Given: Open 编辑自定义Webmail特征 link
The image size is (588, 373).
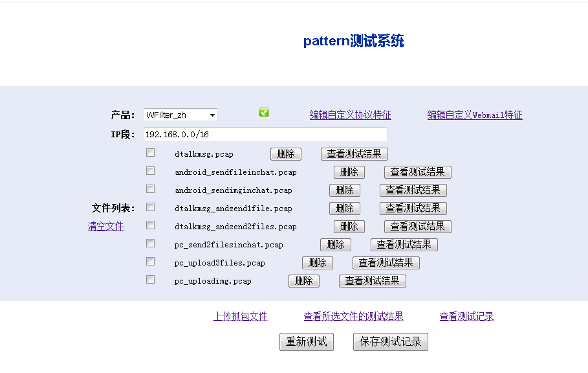Looking at the screenshot, I should click(474, 115).
